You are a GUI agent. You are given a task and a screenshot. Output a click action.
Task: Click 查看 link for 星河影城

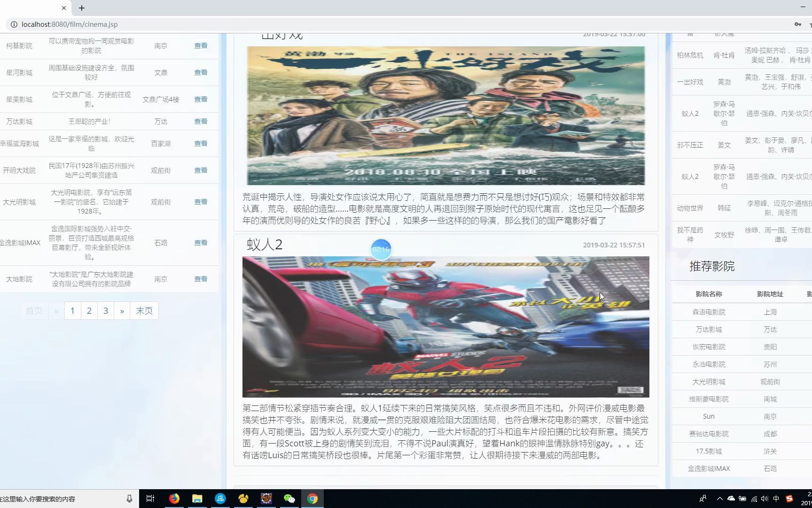[201, 72]
